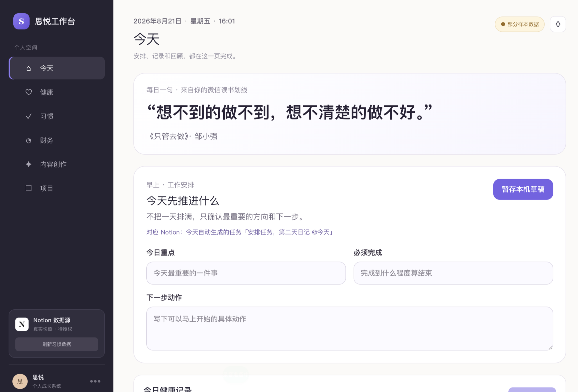Navigate to 内容创作
This screenshot has width=578, height=392.
coord(57,164)
